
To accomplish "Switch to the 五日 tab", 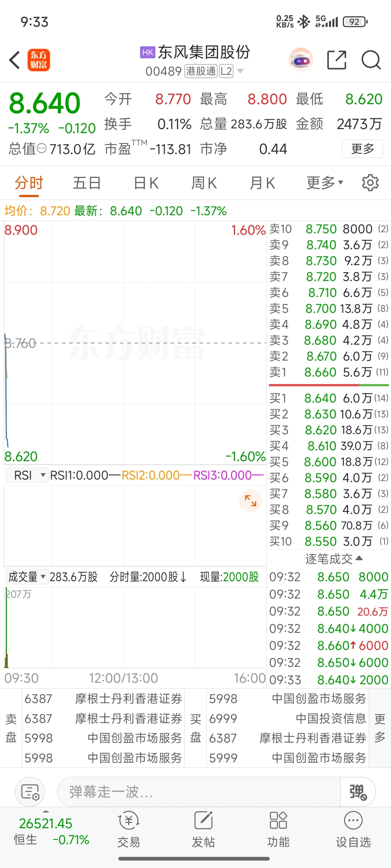I will point(87,183).
